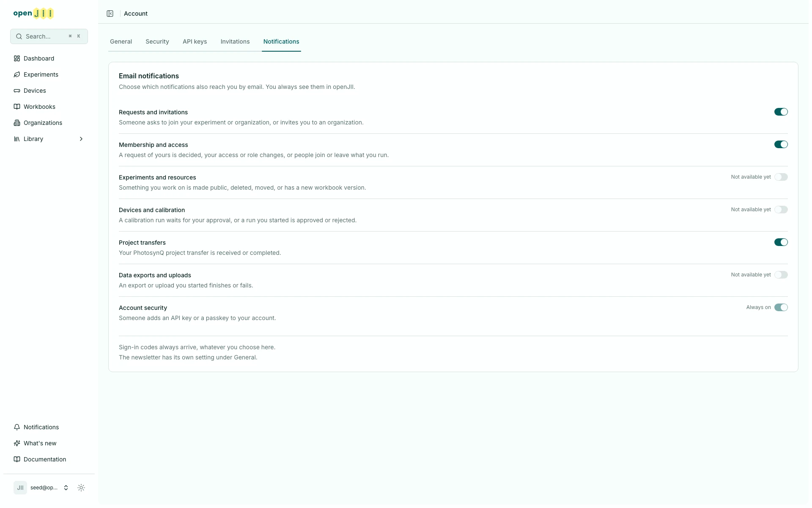812x508 pixels.
Task: Open the General tab
Action: tap(121, 41)
